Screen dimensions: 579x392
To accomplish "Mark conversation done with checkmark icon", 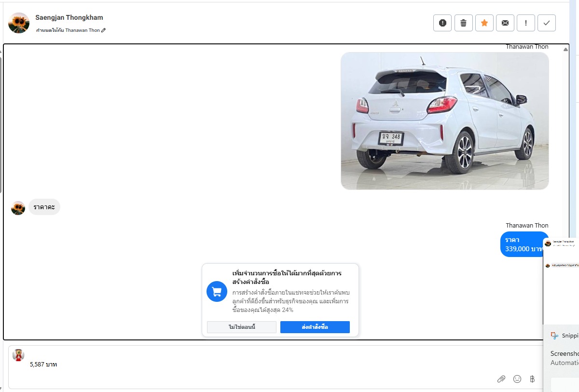I will click(x=546, y=23).
